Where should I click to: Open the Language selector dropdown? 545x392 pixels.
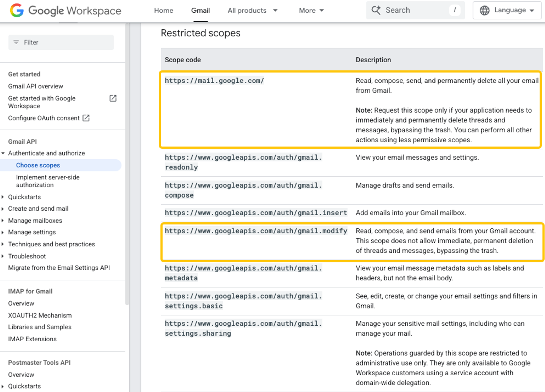pyautogui.click(x=507, y=10)
